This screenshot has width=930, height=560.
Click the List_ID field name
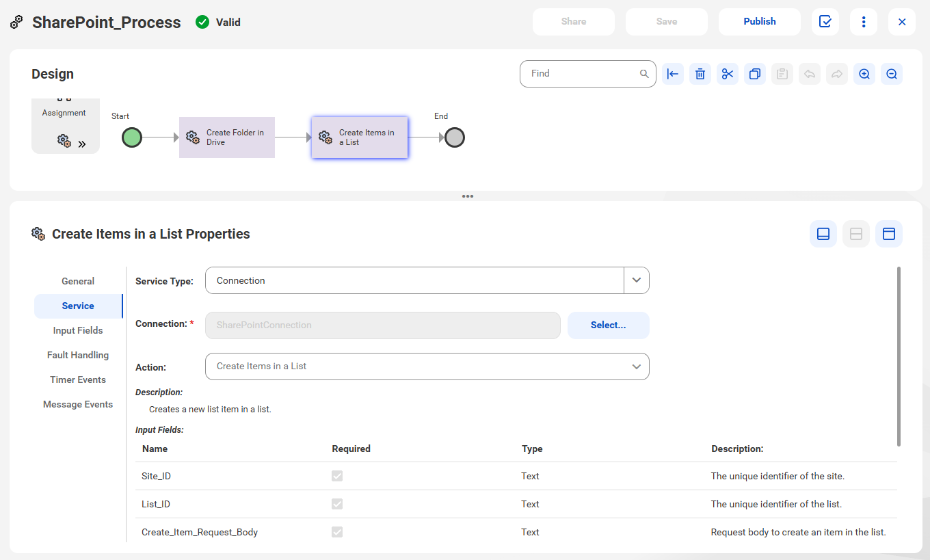[x=156, y=504]
